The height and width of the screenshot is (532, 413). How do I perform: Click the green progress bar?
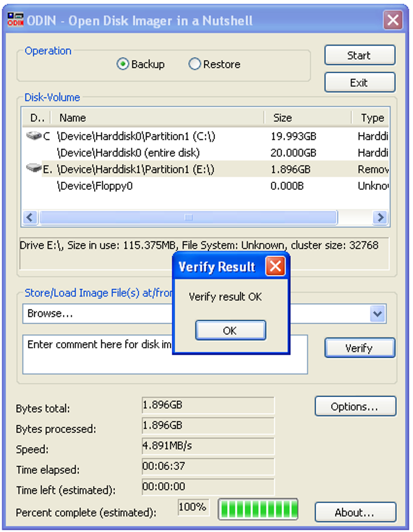pyautogui.click(x=258, y=509)
